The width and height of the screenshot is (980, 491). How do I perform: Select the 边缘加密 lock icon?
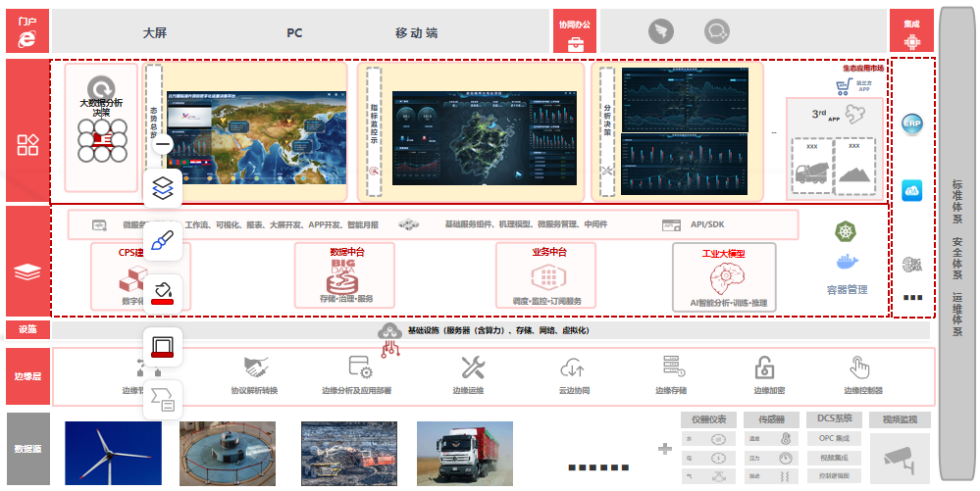[x=764, y=368]
